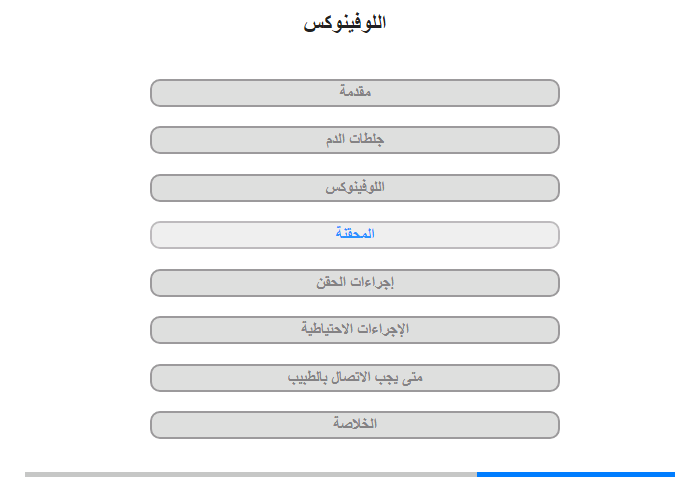View the precautions topic (الإجراءات الاحتياطية)
This screenshot has height=480, width=700.
[x=355, y=329]
